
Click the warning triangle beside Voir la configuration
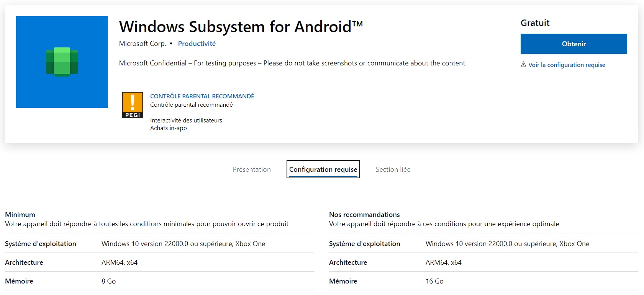pyautogui.click(x=523, y=65)
